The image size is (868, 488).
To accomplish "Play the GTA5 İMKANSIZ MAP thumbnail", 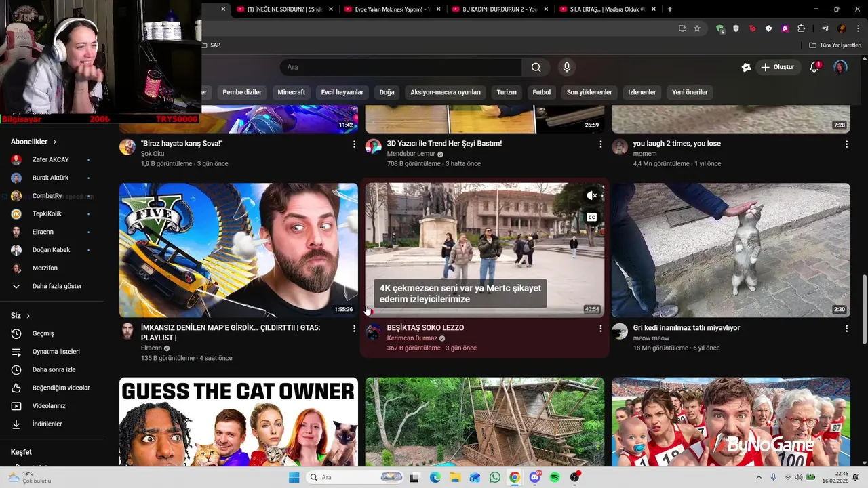I will click(239, 250).
